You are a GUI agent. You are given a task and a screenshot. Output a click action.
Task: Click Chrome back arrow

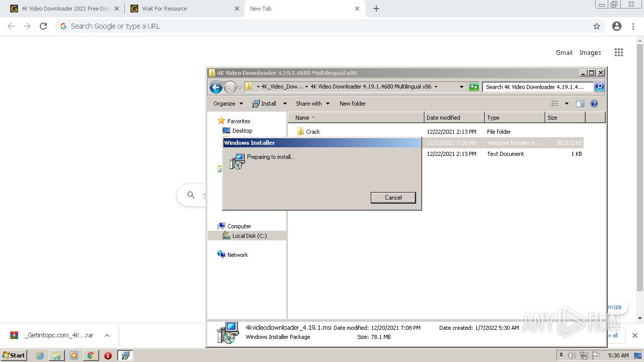(x=11, y=26)
